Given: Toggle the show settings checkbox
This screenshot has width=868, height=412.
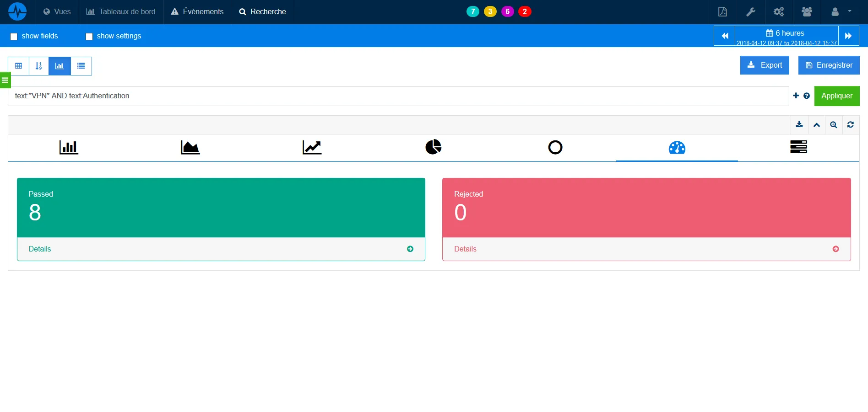Looking at the screenshot, I should point(89,37).
